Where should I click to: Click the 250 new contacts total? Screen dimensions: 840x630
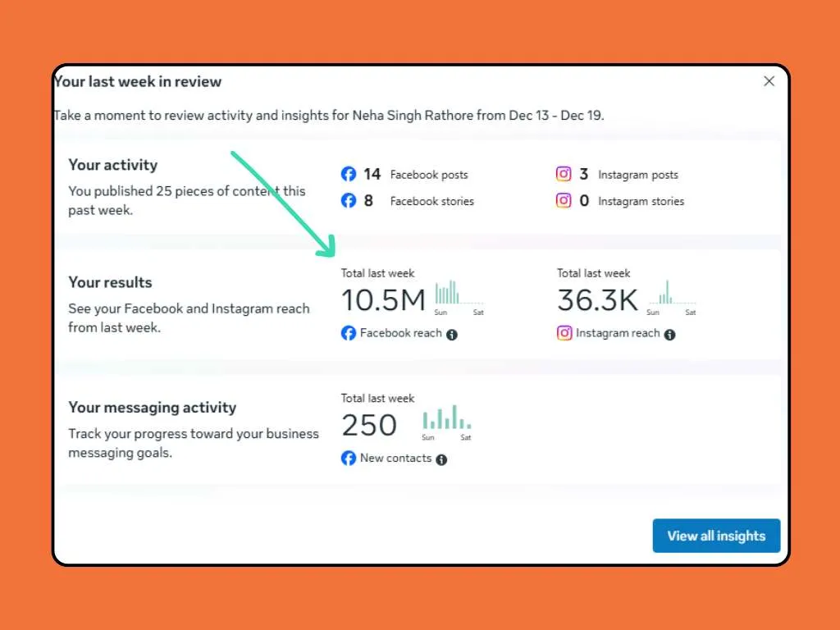click(370, 425)
